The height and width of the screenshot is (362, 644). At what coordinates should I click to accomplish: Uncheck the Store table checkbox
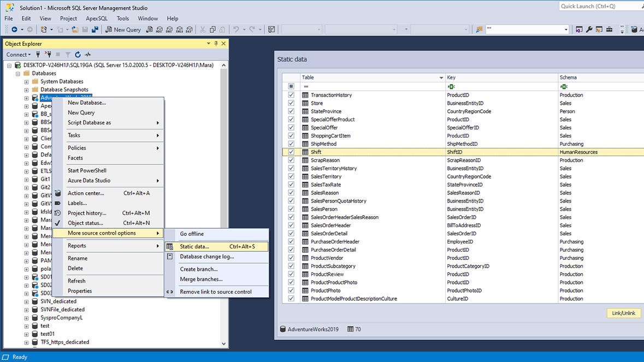coord(291,103)
